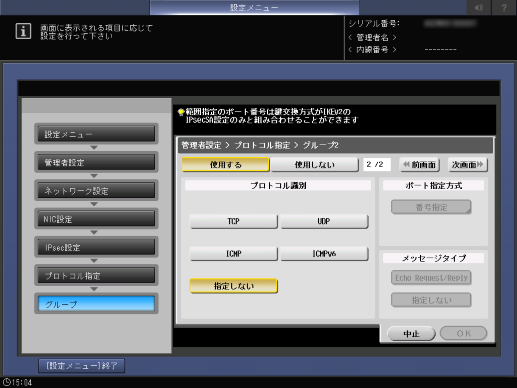The height and width of the screenshot is (388, 517).
Task: Exit via [設定メニュー]終了 button
Action: [82, 366]
